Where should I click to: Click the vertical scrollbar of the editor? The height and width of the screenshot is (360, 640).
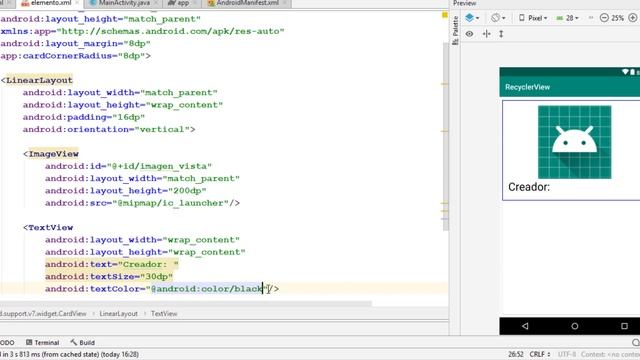click(446, 137)
